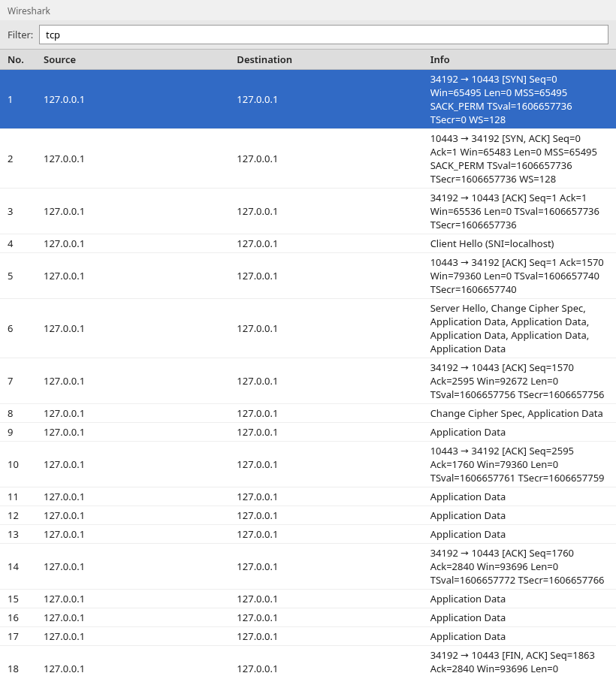Image resolution: width=616 pixels, height=676 pixels.
Task: Click the destination address of packet 15
Action: (x=257, y=599)
